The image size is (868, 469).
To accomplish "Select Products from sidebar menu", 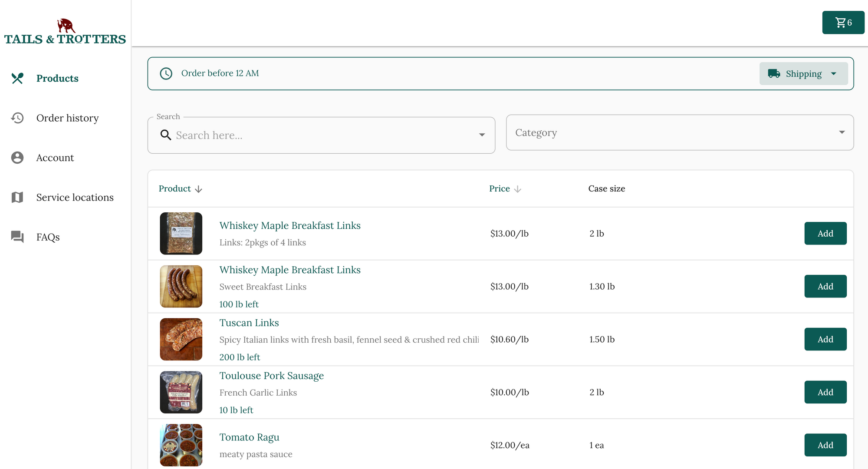I will click(x=57, y=78).
